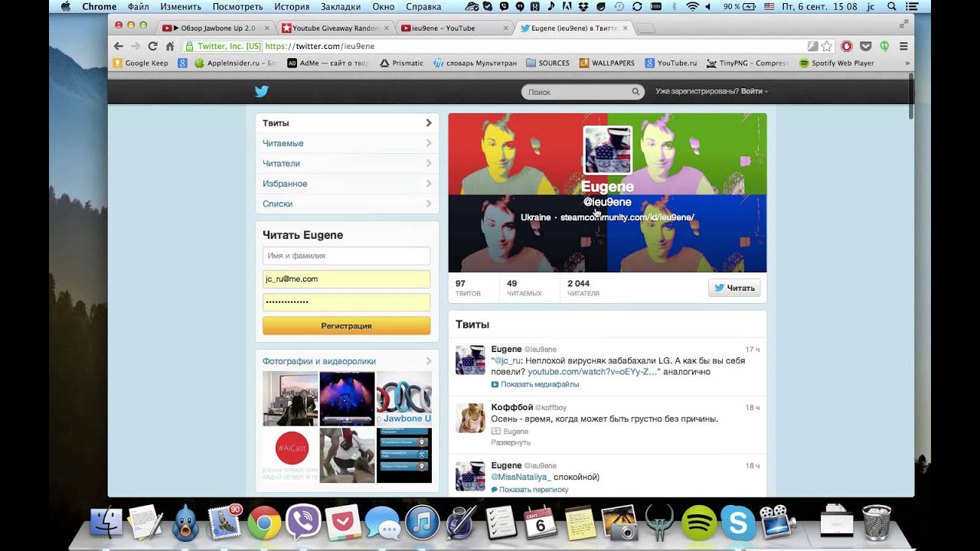Open the Apple menu

point(65,7)
